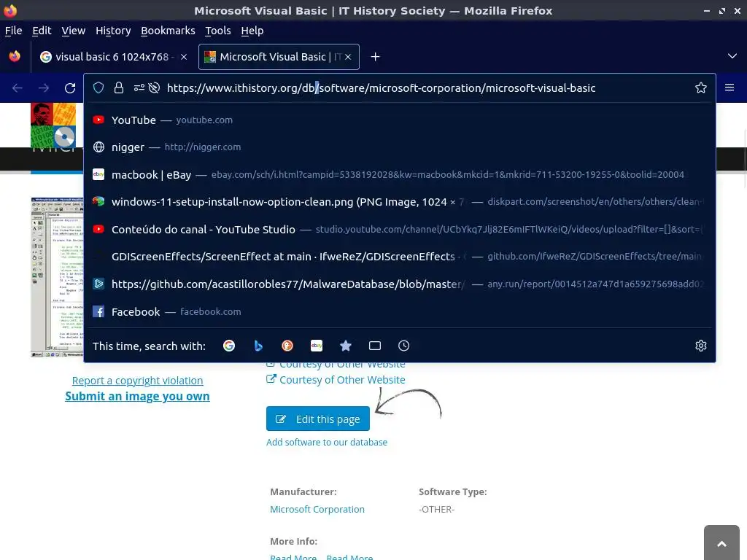The image size is (747, 560).
Task: Click the padlock site security icon
Action: [119, 87]
